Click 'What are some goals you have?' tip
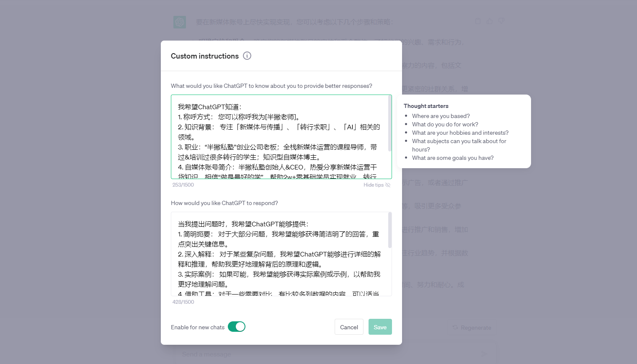Screen dimensions: 637x364 coord(453,158)
